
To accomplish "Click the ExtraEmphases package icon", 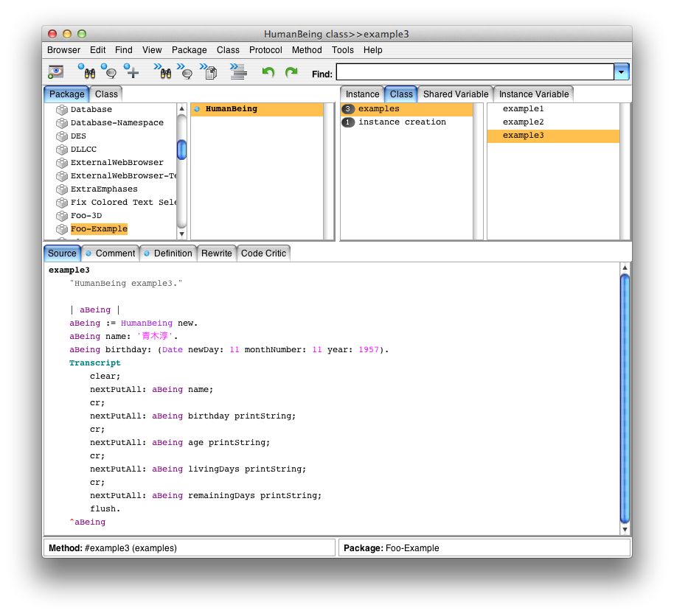I will coord(62,189).
